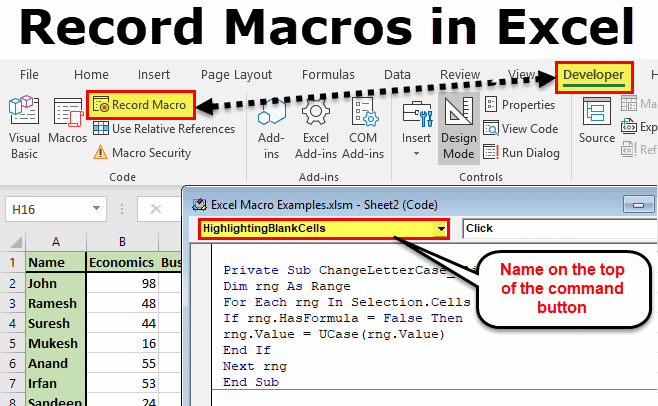Click the 'Dim rng As Range' code line
Screen dimensions: 658x406
tap(287, 287)
